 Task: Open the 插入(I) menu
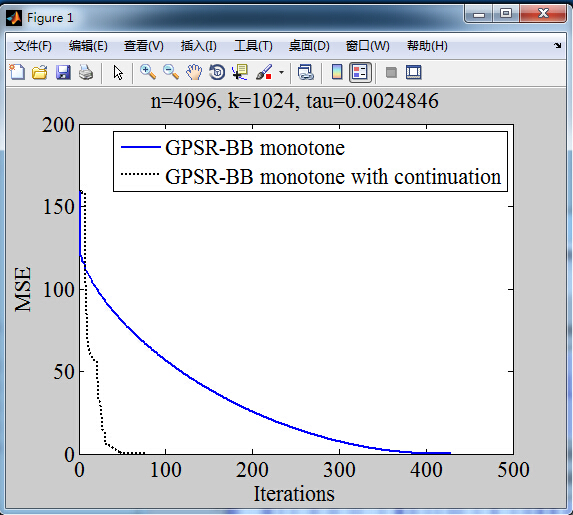[x=198, y=46]
